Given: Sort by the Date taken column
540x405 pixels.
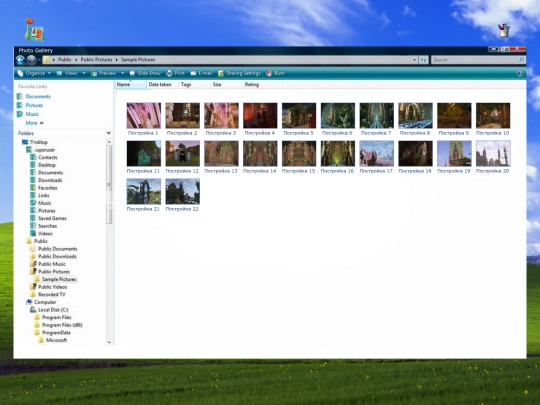Looking at the screenshot, I should 162,84.
